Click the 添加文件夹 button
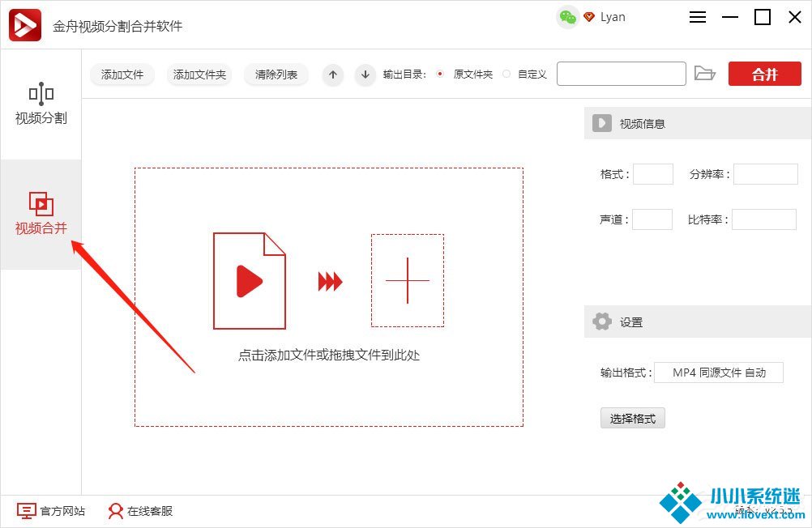The width and height of the screenshot is (812, 528). coord(199,75)
